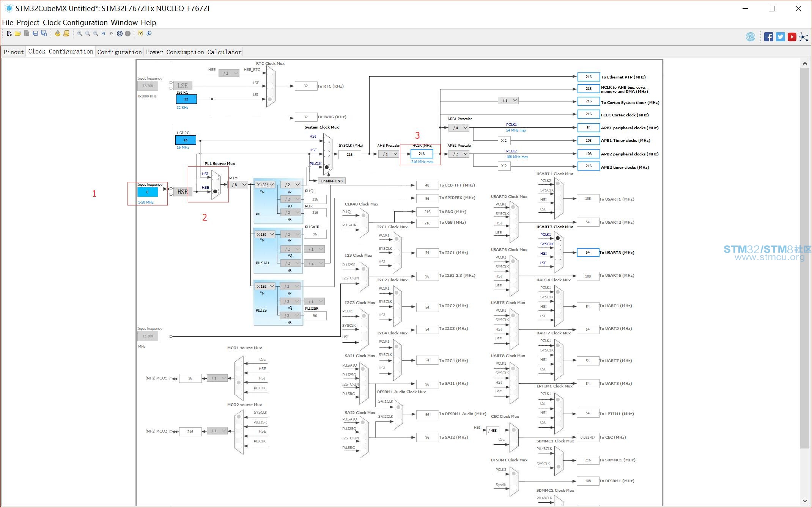Select SYSCLK in USART3 Clock Mux
Screen dimensions: 812x508
[x=558, y=248]
